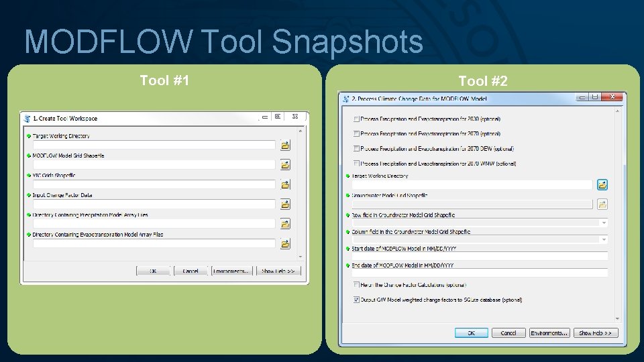Browse for Input Change Factor Data

pyautogui.click(x=285, y=204)
